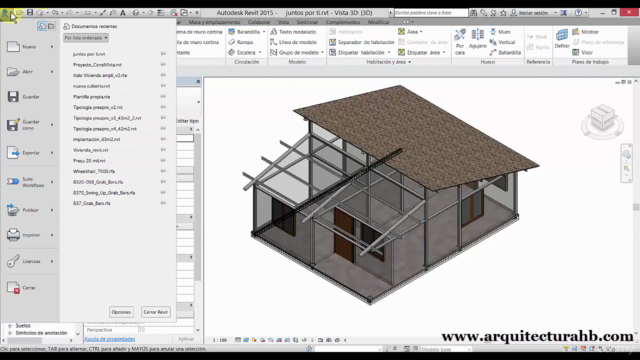640x360 pixels.
Task: Open the Suite Workflows menu entry
Action: [30, 182]
